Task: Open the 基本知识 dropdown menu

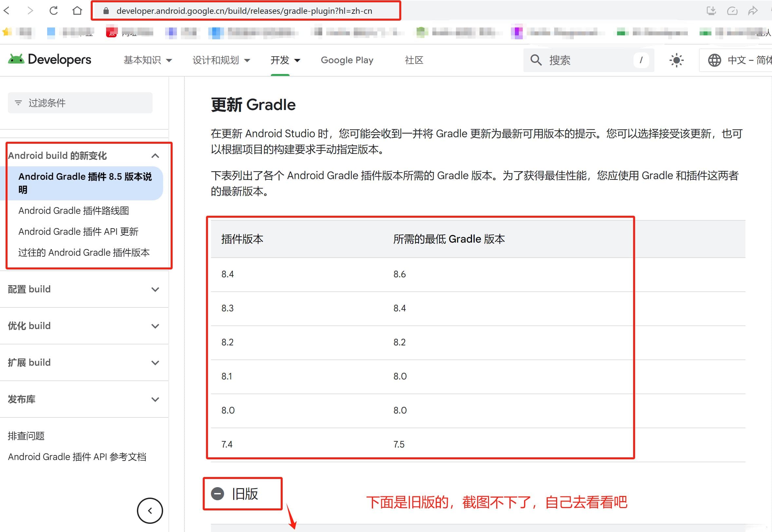Action: point(148,60)
